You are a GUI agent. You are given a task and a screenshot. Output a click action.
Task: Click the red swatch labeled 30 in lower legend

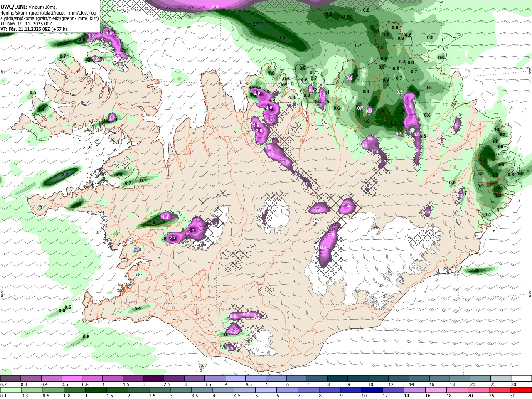pyautogui.click(x=521, y=390)
